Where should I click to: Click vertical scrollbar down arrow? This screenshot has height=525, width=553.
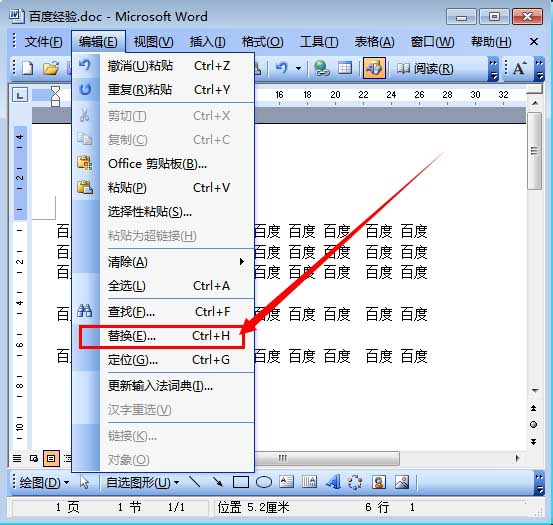pos(535,390)
